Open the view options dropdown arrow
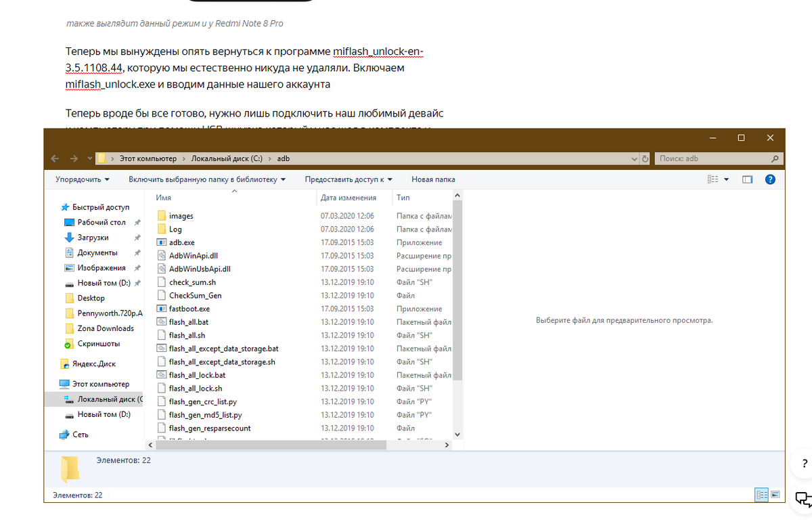The image size is (812, 530). tap(727, 179)
